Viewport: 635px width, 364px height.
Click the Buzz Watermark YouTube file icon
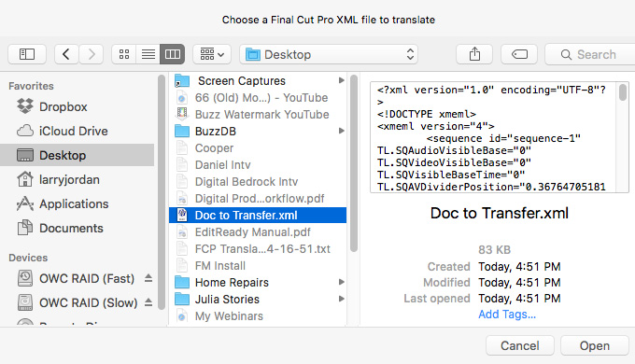click(182, 114)
